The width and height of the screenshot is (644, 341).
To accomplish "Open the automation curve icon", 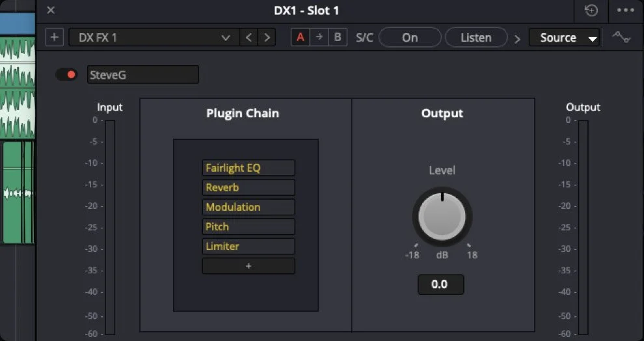I will click(x=621, y=38).
